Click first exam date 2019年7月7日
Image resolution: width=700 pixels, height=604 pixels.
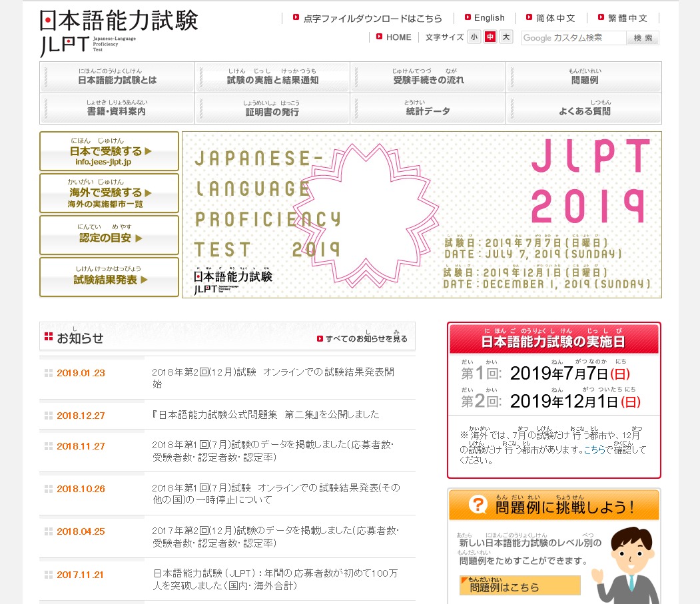(569, 374)
